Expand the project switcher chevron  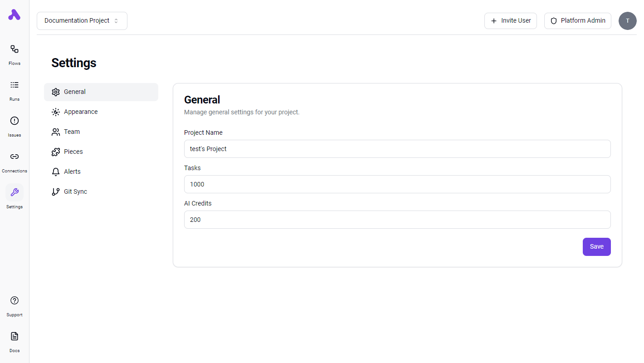pyautogui.click(x=116, y=20)
